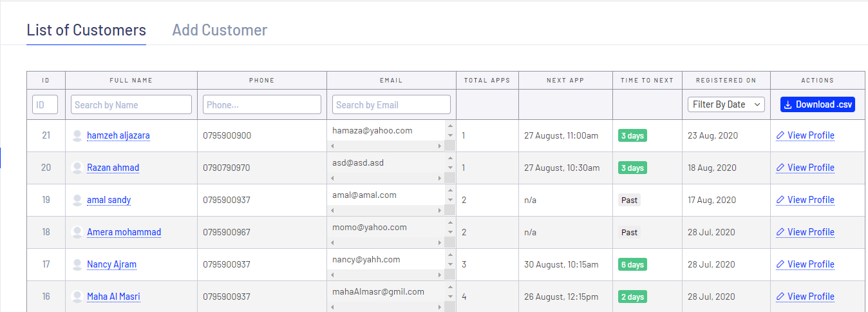Click scroll-left arrow in amal@amal.com email cell
The height and width of the screenshot is (312, 868).
pyautogui.click(x=332, y=211)
